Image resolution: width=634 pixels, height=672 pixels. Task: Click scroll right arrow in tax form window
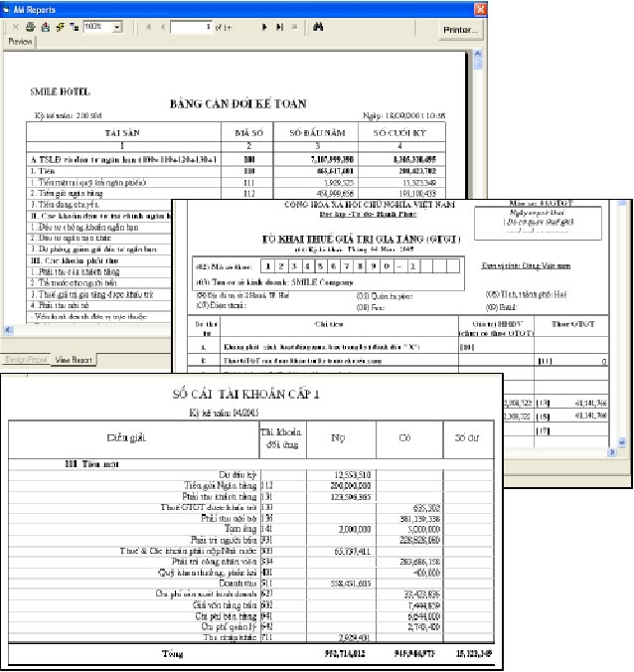[x=612, y=451]
